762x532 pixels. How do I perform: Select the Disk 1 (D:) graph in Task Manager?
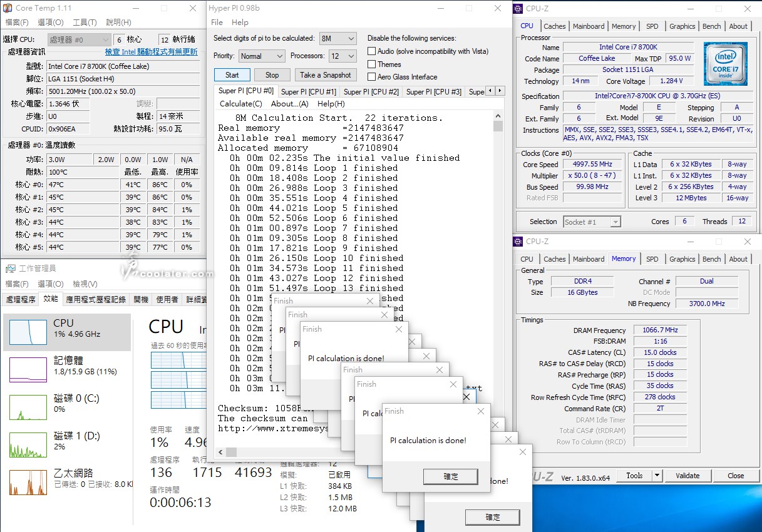[x=28, y=444]
